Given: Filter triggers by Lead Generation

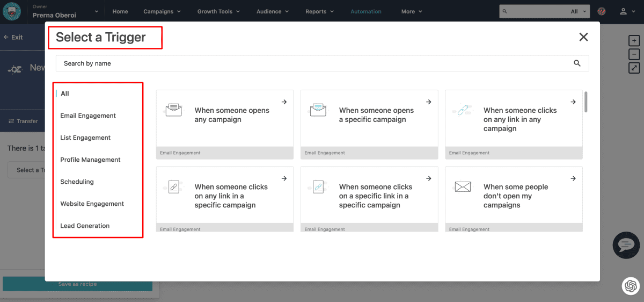Looking at the screenshot, I should point(85,226).
